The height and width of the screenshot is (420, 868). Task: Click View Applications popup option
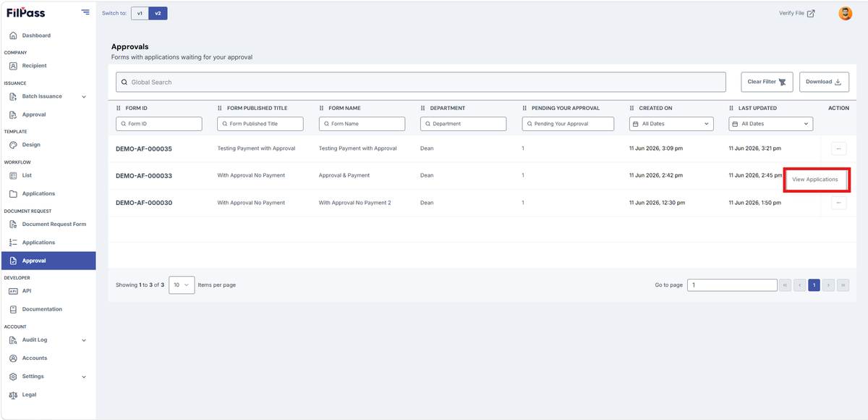tap(815, 180)
